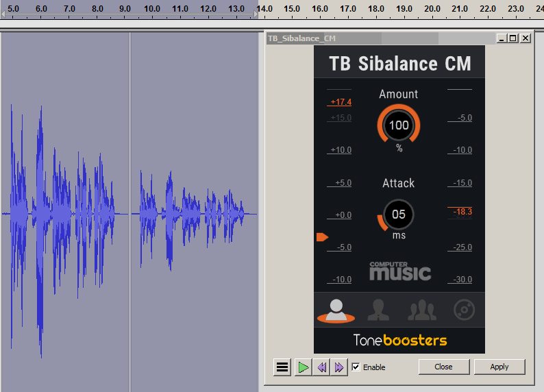Minimize the TB_Sibalance_CM window
The image size is (544, 392).
coord(502,38)
